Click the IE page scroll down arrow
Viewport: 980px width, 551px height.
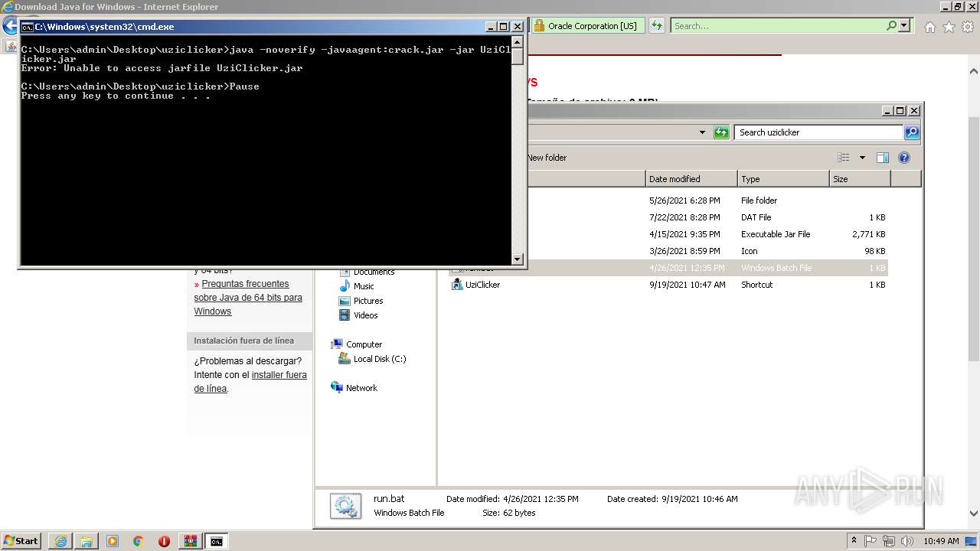click(974, 514)
